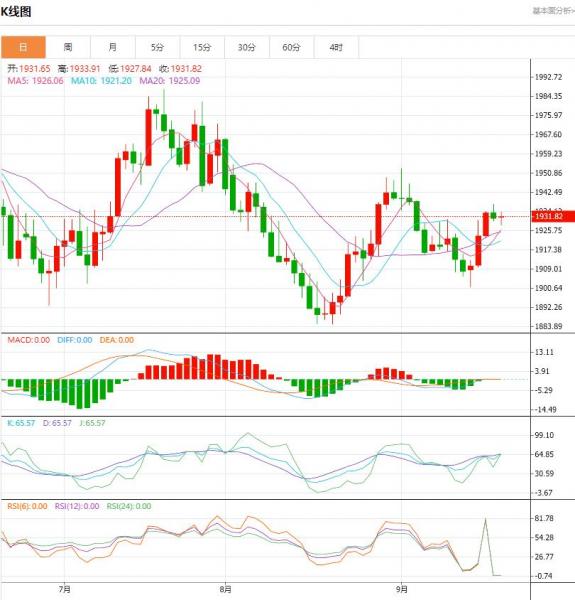Click the MA10 indicator label
575x600 pixels.
click(x=101, y=81)
